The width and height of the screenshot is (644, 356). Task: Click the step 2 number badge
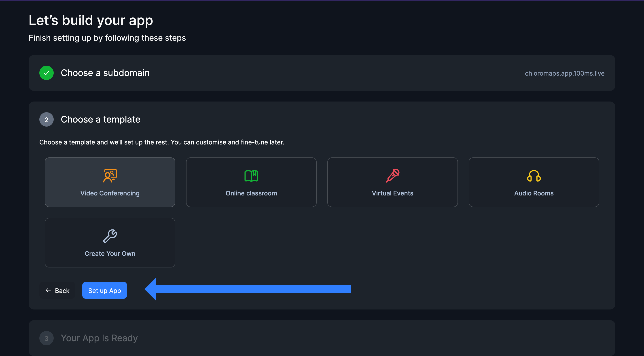click(x=47, y=119)
